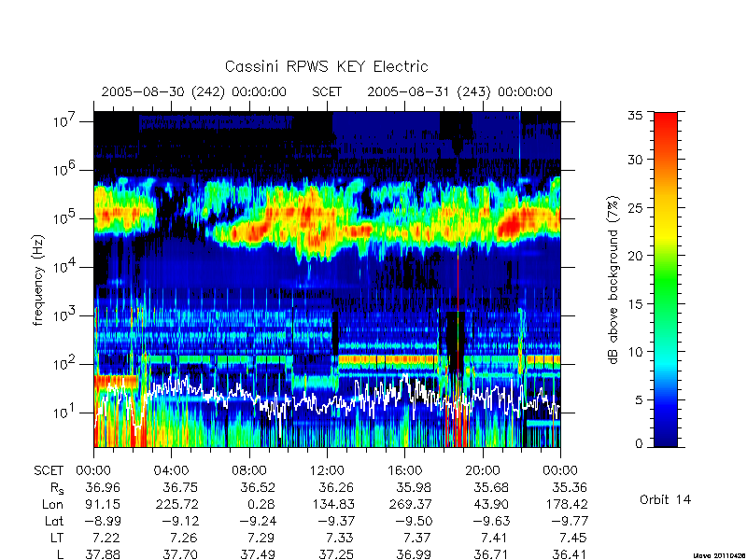Image resolution: width=747 pixels, height=560 pixels.
Task: Click the start date "2005-08-30 (242) 00:00:00"
Action: [x=194, y=91]
